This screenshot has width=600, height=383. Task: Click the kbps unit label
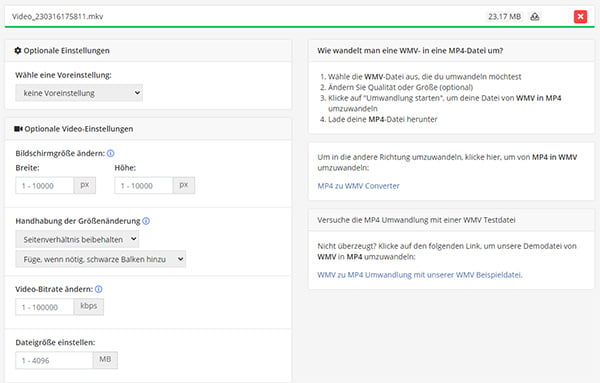coord(88,306)
